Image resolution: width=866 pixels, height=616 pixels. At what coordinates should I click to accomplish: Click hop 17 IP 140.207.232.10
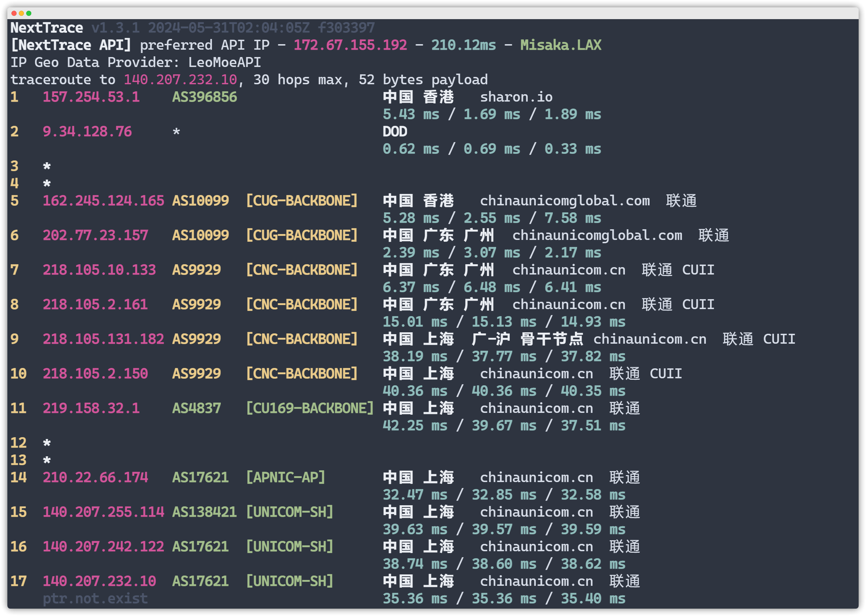[x=99, y=581]
